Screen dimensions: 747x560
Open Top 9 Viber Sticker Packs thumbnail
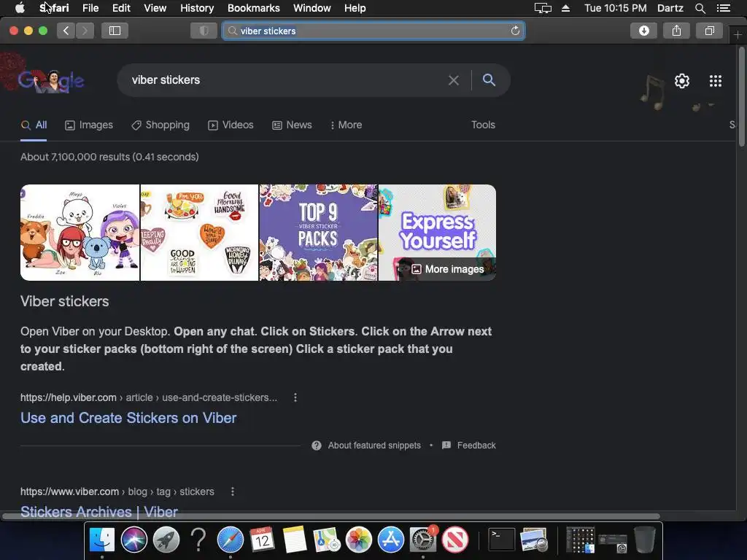pos(318,233)
